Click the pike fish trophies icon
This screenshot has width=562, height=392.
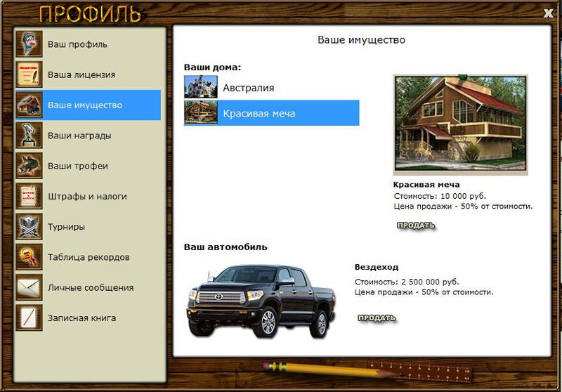coord(29,166)
